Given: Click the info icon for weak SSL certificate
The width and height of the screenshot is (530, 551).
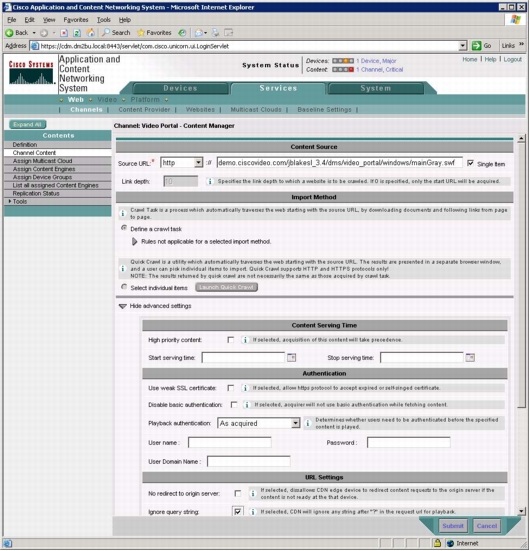Looking at the screenshot, I should click(x=245, y=388).
